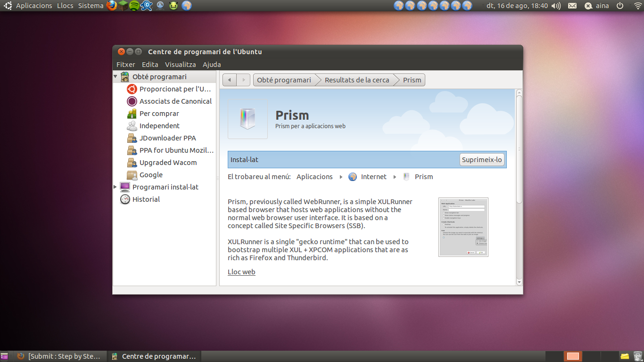This screenshot has width=644, height=362.
Task: Click the Ubuntu logo in top panel
Action: (8, 6)
